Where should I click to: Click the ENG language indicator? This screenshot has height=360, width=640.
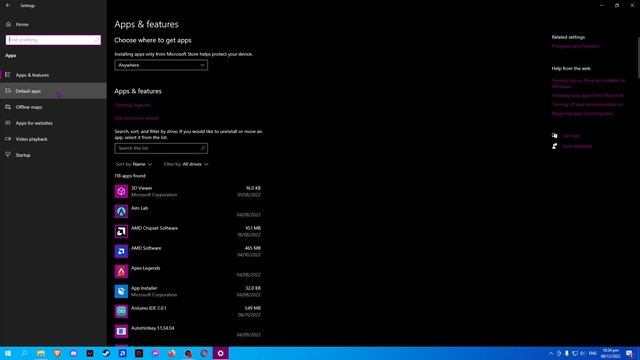(593, 353)
